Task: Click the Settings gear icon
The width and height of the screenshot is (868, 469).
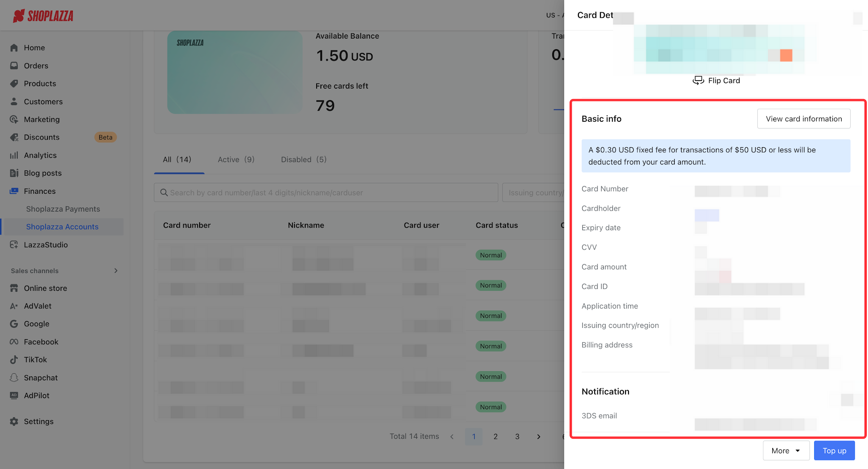Action: pos(14,422)
